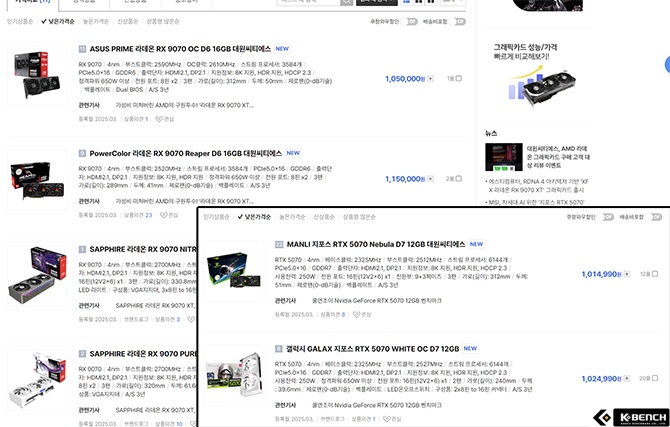This screenshot has height=427, width=670.
Task: Open Nvidia benchmark article under GALAX listing
Action: tap(376, 405)
